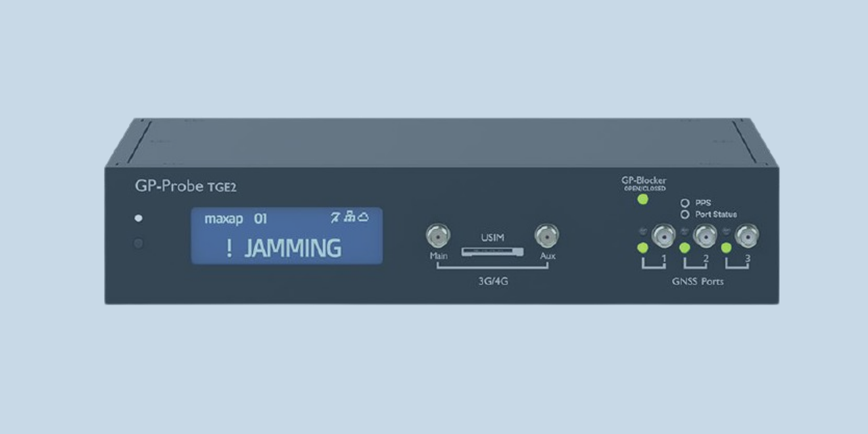This screenshot has width=868, height=434.
Task: Click the GNSS Ports label
Action: [x=698, y=282]
